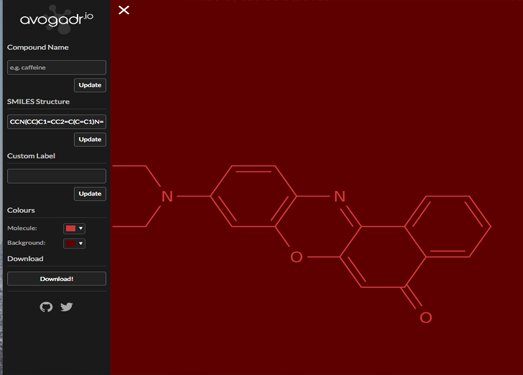
Task: Open the Background colour dropdown arrow
Action: 80,244
